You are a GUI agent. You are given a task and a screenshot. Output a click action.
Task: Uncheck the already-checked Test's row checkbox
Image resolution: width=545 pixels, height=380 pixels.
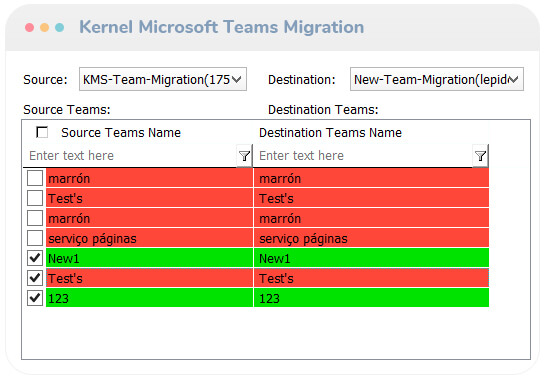35,278
